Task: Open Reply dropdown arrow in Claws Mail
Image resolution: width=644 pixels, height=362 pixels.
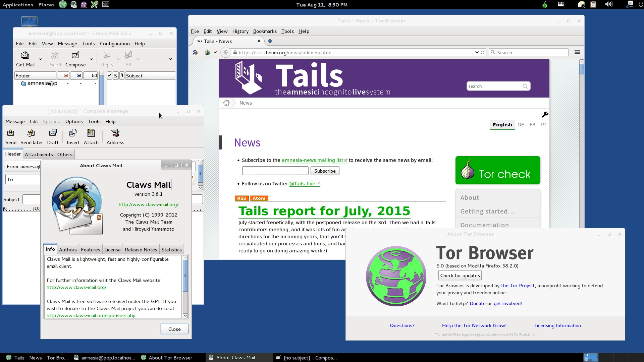Action: point(119,59)
